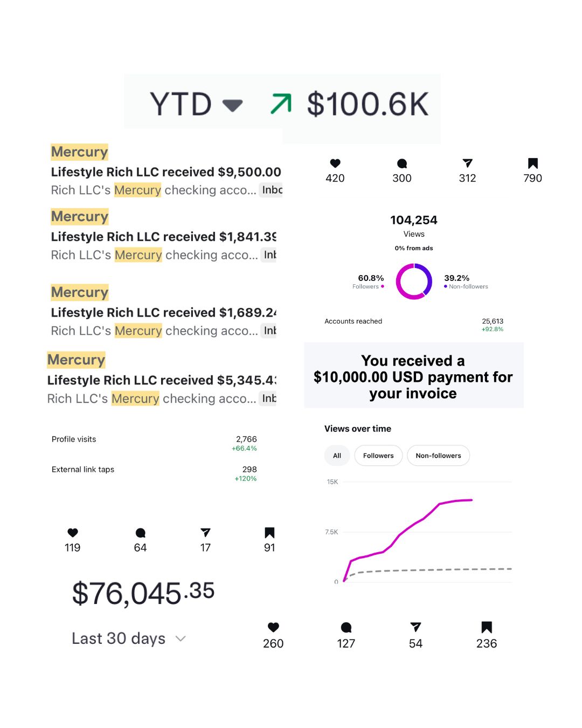Open the YTD period dropdown arrow
This screenshot has height=728, width=582.
pyautogui.click(x=232, y=105)
